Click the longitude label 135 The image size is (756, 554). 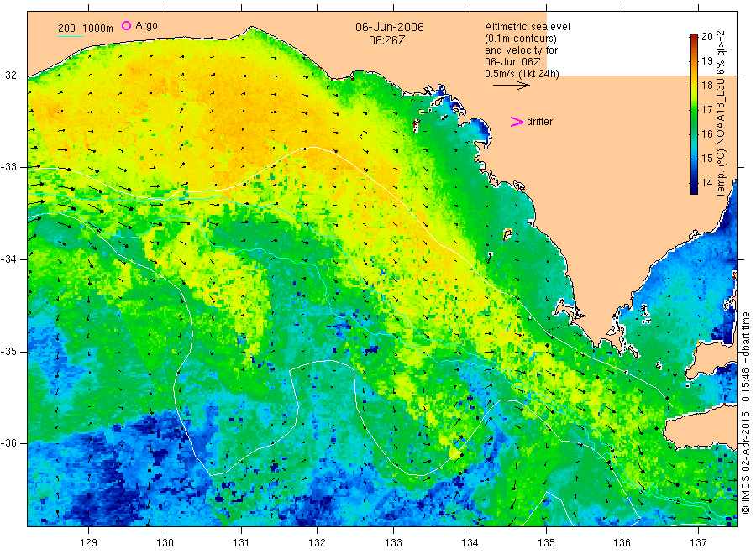(546, 543)
